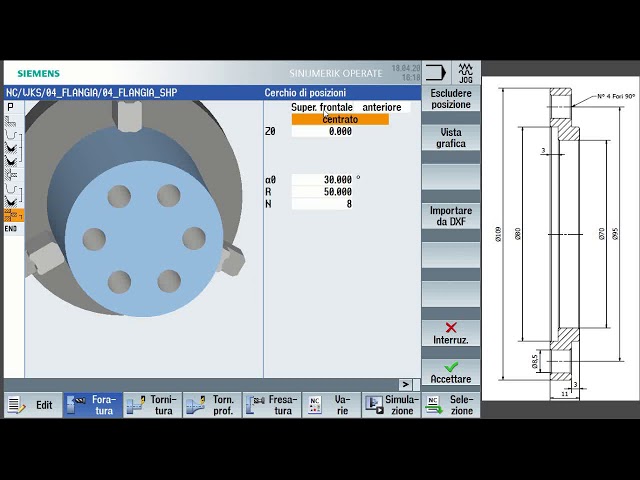The width and height of the screenshot is (640, 480).
Task: Click the Ø80 dimension in the drawing
Action: click(x=518, y=234)
